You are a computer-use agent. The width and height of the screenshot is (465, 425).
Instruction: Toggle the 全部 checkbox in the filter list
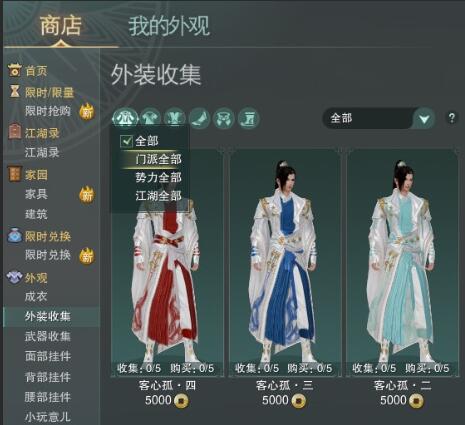click(126, 141)
